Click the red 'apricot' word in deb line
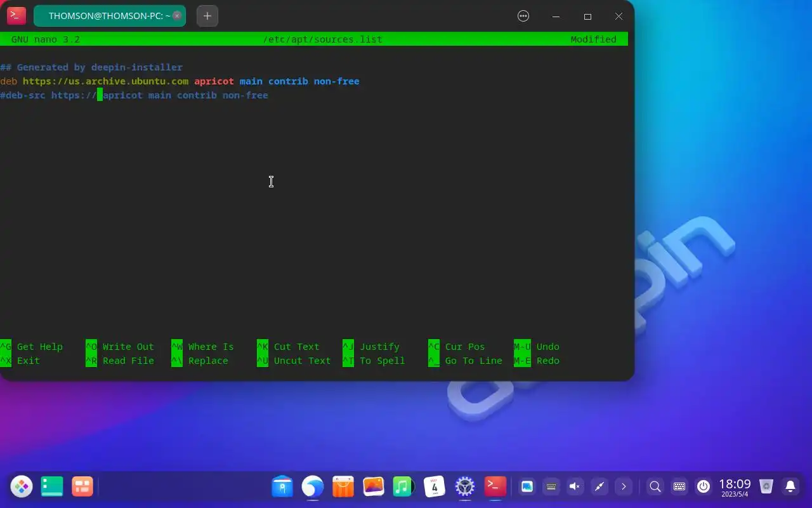This screenshot has height=508, width=812. pyautogui.click(x=214, y=81)
